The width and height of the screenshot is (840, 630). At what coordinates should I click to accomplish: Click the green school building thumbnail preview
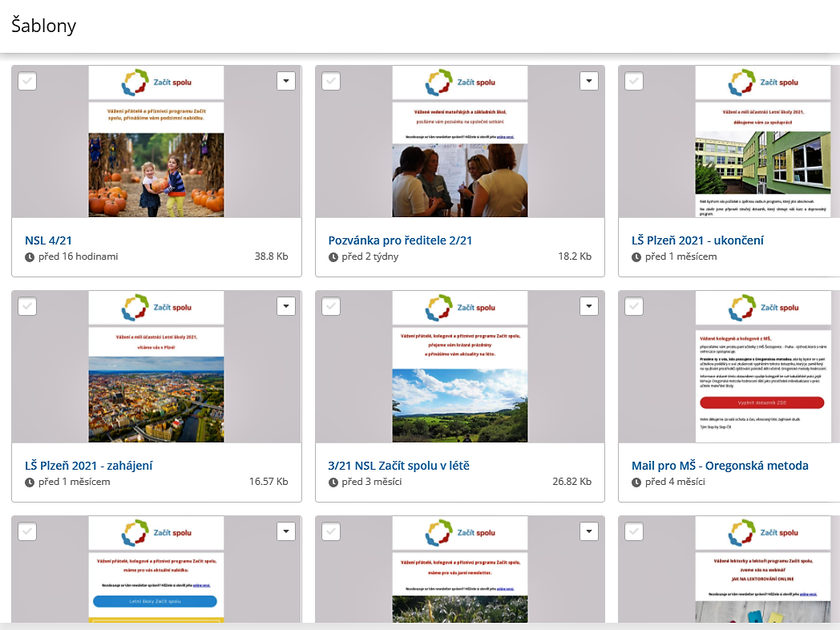[763, 141]
